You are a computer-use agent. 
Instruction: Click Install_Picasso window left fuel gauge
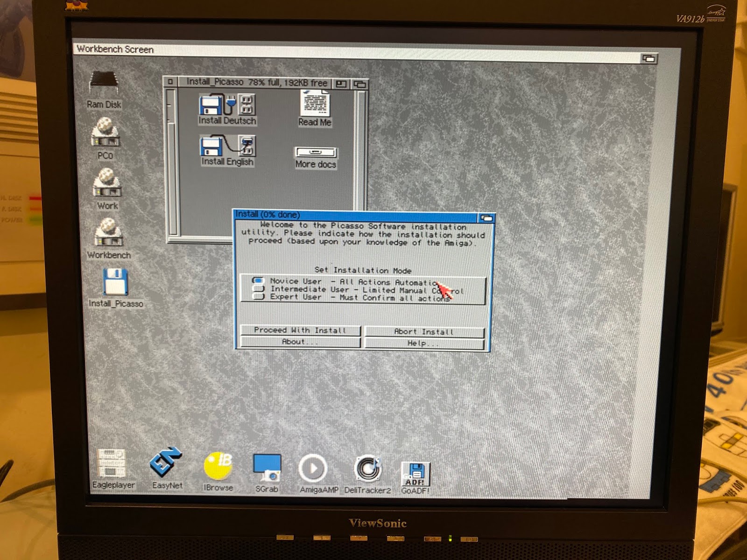tap(172, 162)
